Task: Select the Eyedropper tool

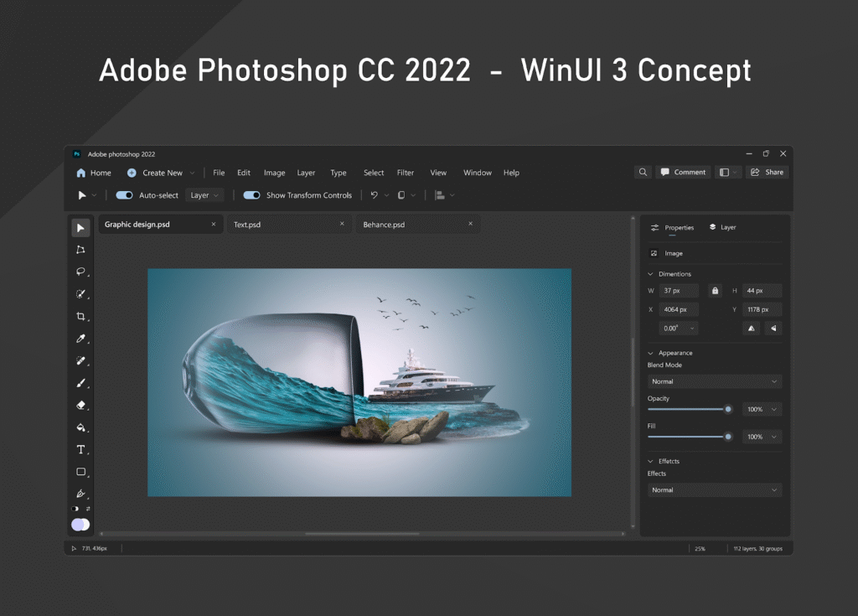Action: 80,339
